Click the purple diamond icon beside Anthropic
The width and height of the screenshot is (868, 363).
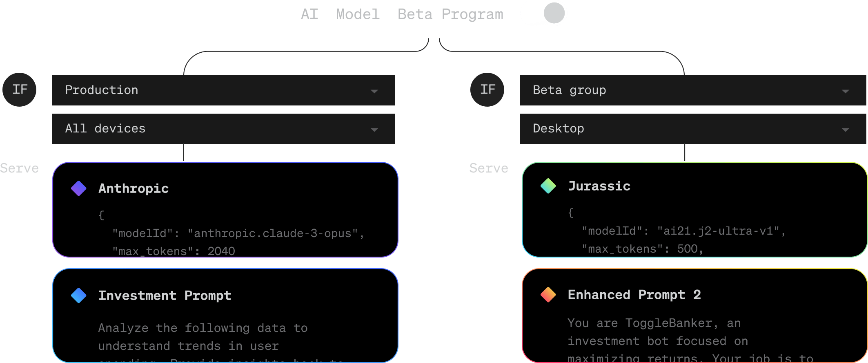[x=79, y=188]
